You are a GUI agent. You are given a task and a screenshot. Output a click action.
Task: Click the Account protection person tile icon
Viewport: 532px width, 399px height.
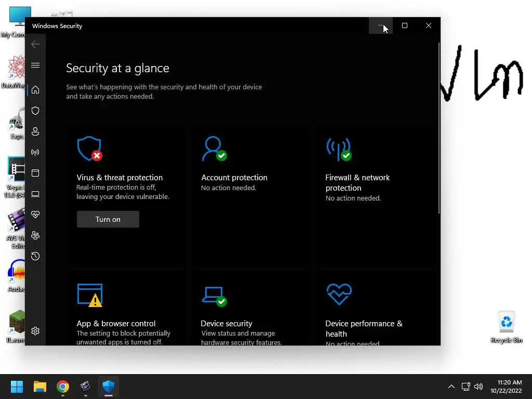tap(214, 149)
